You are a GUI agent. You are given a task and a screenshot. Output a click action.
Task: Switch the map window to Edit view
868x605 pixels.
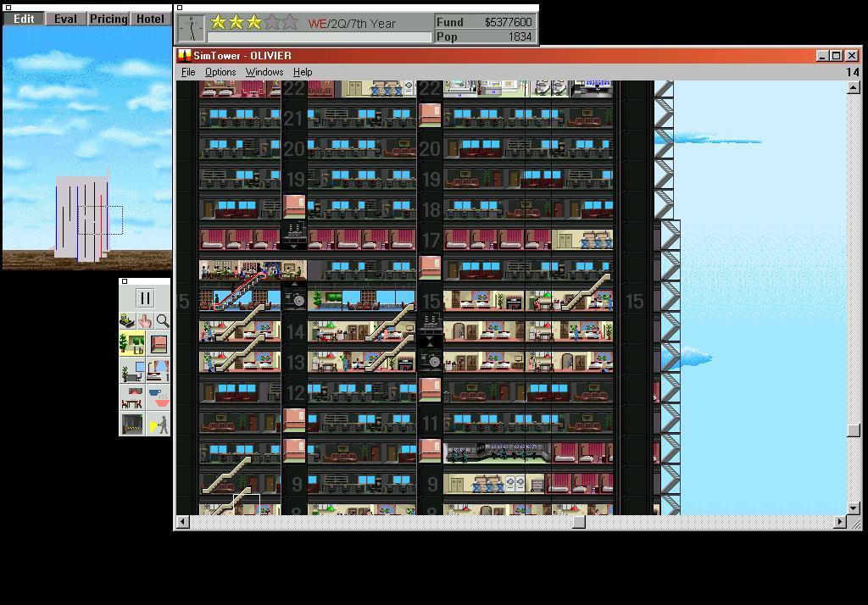point(24,19)
